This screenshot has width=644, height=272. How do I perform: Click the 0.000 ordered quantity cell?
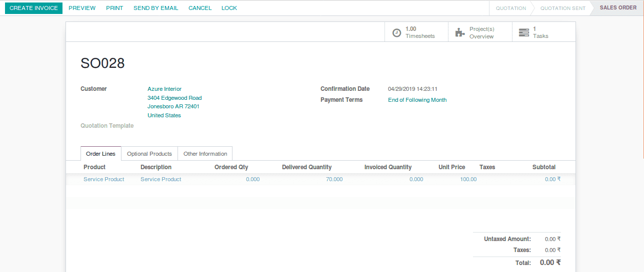[253, 179]
